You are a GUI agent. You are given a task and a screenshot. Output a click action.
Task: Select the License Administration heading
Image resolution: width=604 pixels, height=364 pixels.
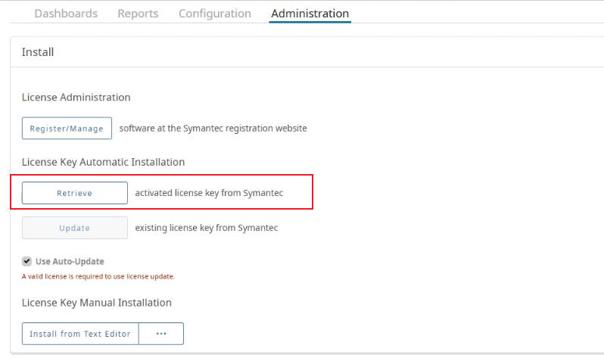76,97
